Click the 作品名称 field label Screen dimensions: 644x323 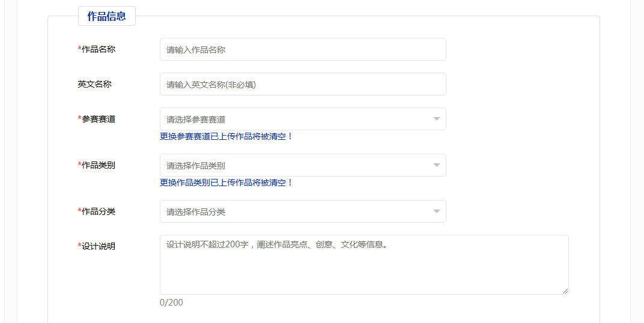(x=98, y=49)
